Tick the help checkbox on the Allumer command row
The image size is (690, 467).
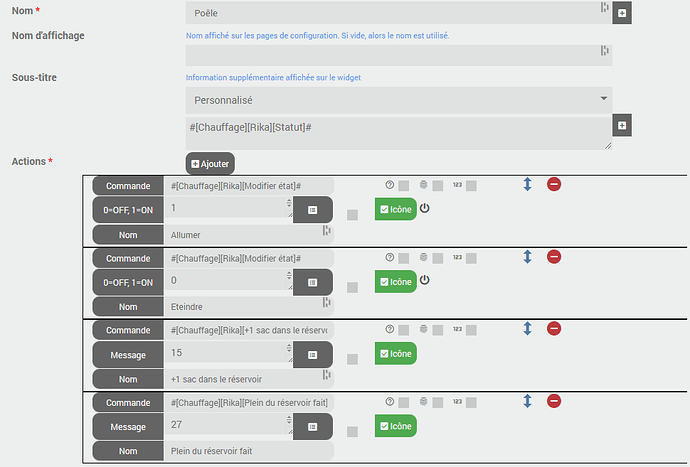[403, 186]
